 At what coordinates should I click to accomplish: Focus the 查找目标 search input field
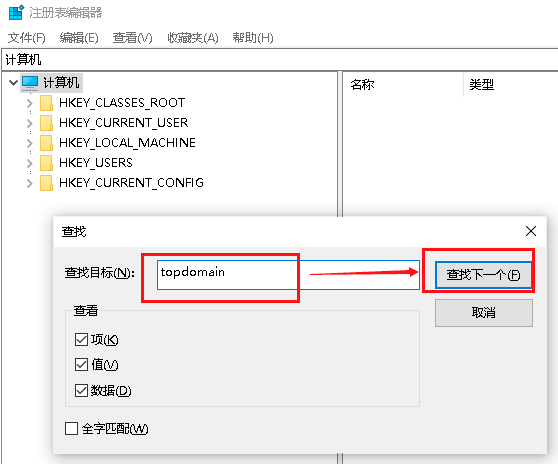[x=288, y=275]
